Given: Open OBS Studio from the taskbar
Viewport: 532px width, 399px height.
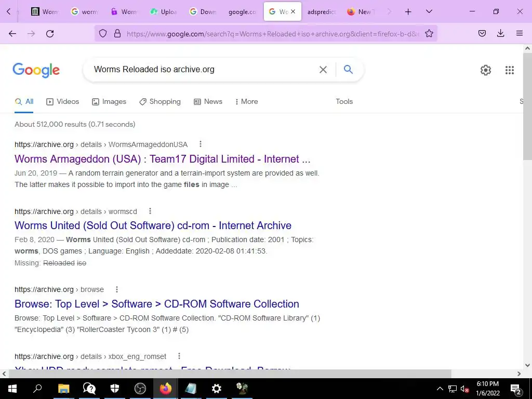Looking at the screenshot, I should click(140, 389).
